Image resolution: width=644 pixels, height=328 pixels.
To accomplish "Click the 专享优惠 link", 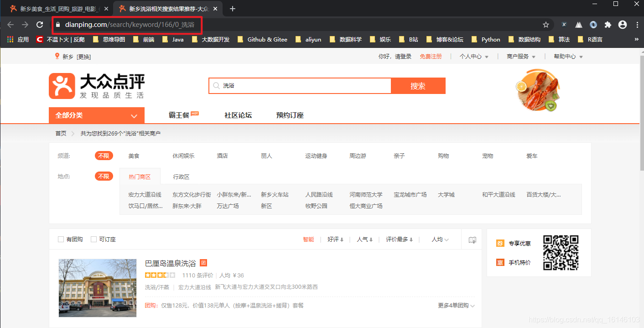I will [x=520, y=244].
